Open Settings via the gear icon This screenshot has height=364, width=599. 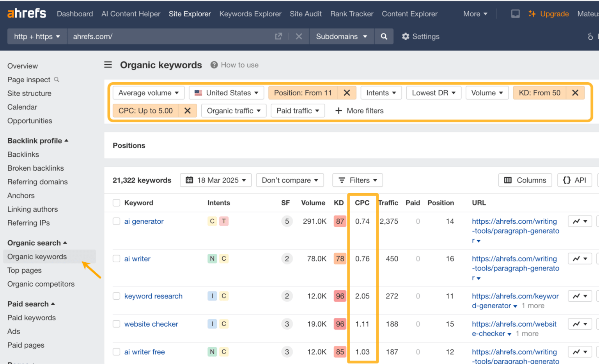[406, 36]
